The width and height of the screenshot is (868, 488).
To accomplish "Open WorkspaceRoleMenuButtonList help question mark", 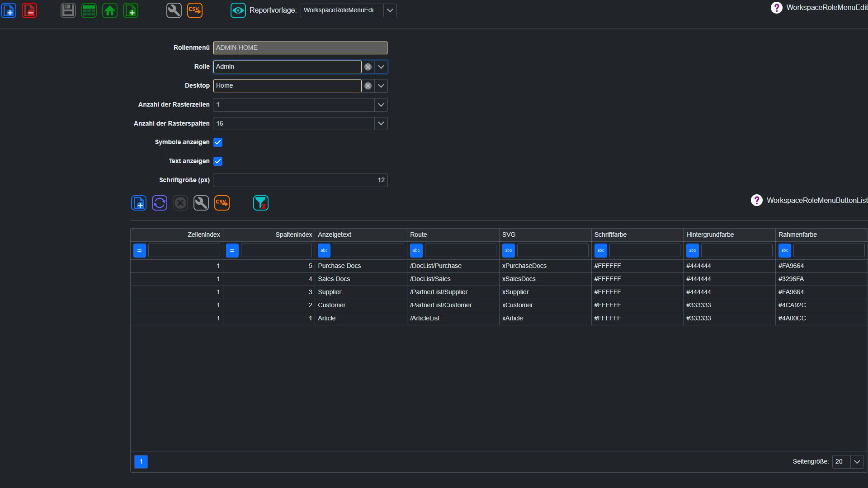I will click(757, 200).
